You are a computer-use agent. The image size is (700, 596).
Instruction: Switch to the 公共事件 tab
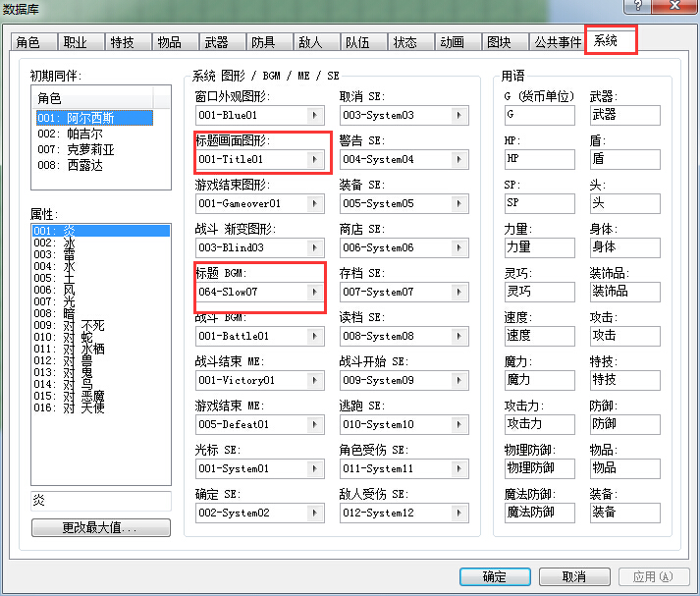(557, 42)
